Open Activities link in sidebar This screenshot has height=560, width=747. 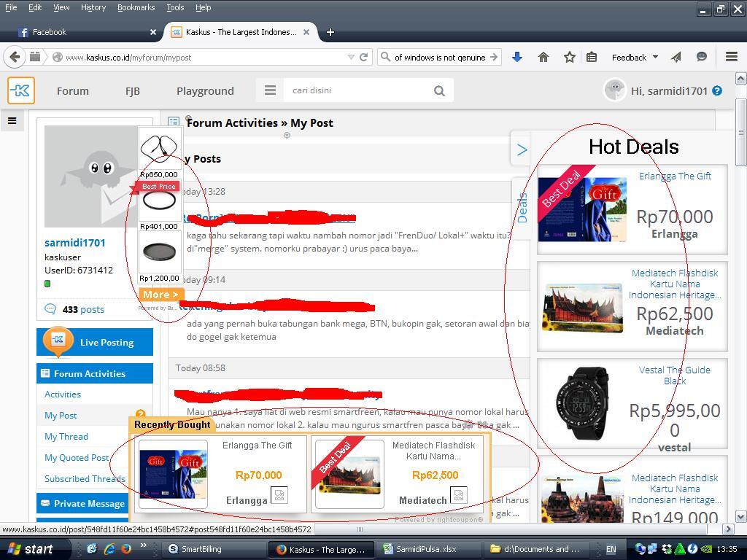(63, 394)
